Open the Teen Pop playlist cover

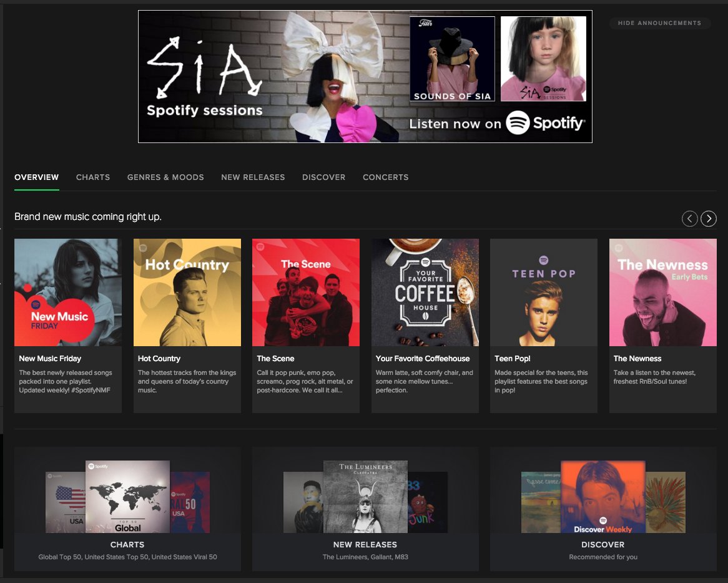(x=544, y=292)
